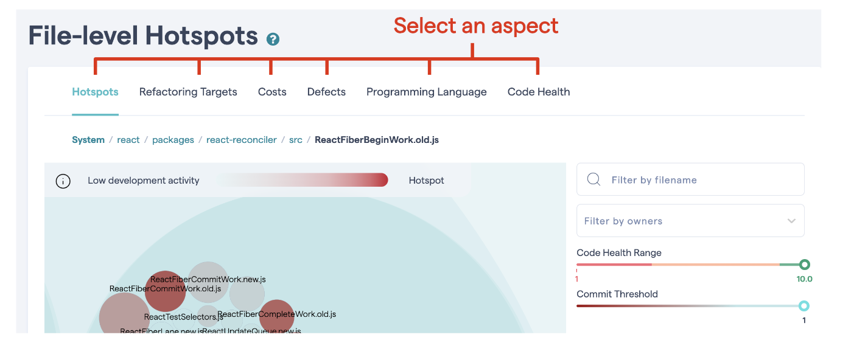This screenshot has height=343, width=868.
Task: Click the Filter by filename field
Action: point(700,180)
